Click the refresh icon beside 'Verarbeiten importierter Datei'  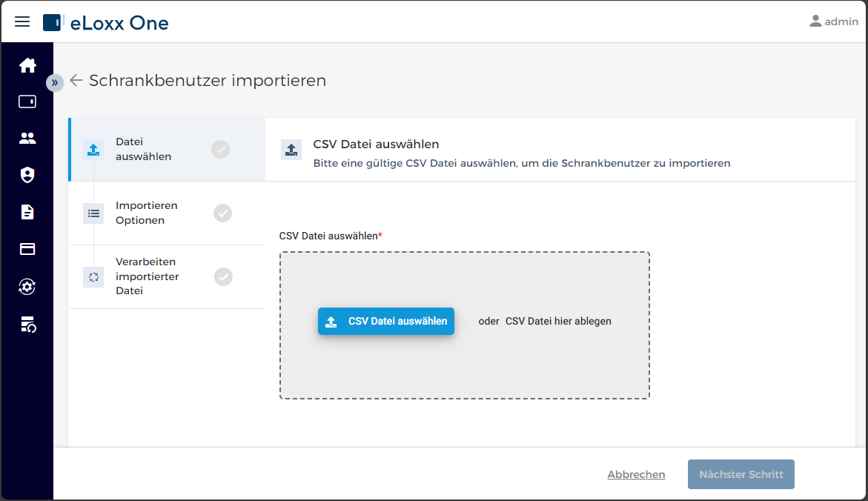pos(93,276)
